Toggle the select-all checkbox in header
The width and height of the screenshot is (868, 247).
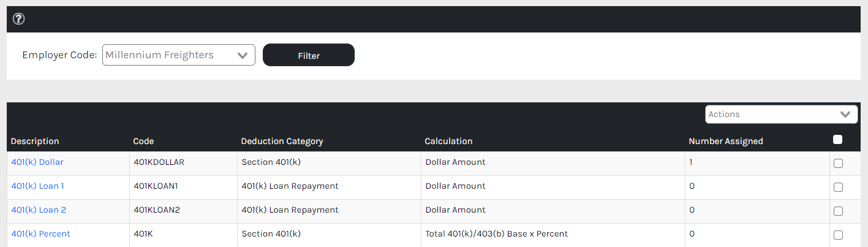[838, 140]
